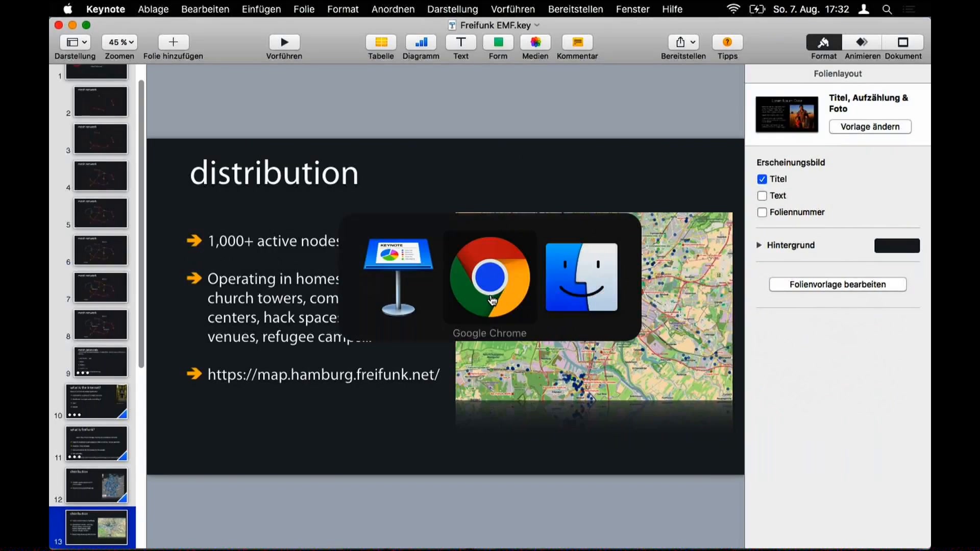Toggle the Titel checkbox

click(762, 179)
